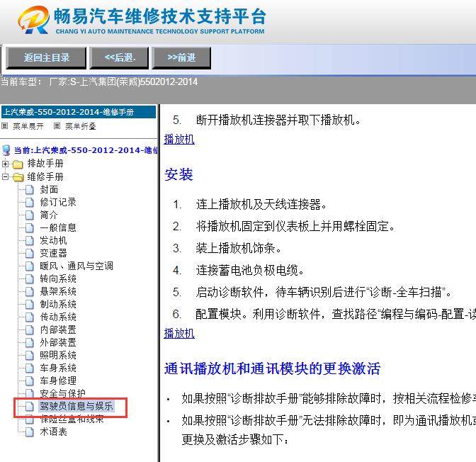Open the 保险丝盒和线束 section

click(x=72, y=419)
